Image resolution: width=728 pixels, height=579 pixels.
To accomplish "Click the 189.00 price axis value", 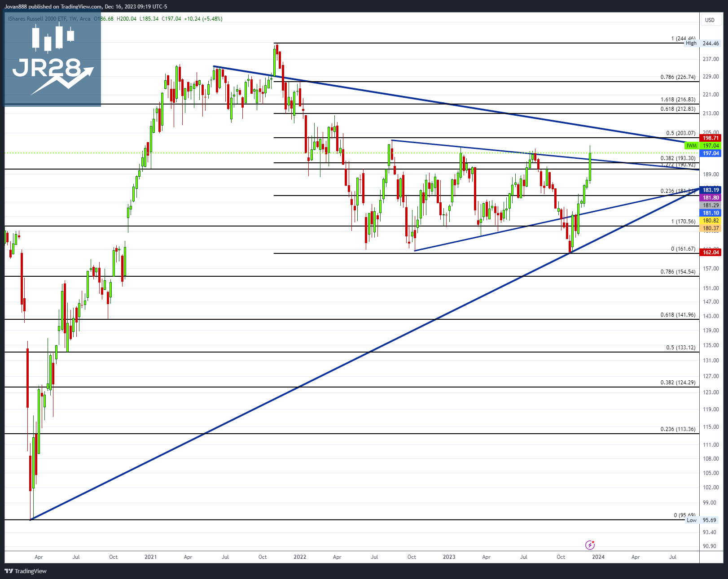I will [x=711, y=174].
